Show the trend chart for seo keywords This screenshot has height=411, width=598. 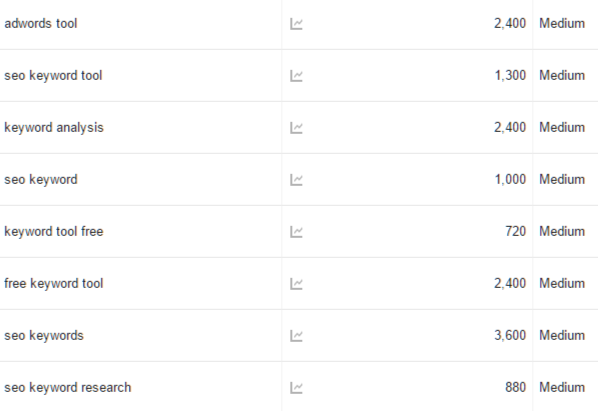click(x=296, y=336)
